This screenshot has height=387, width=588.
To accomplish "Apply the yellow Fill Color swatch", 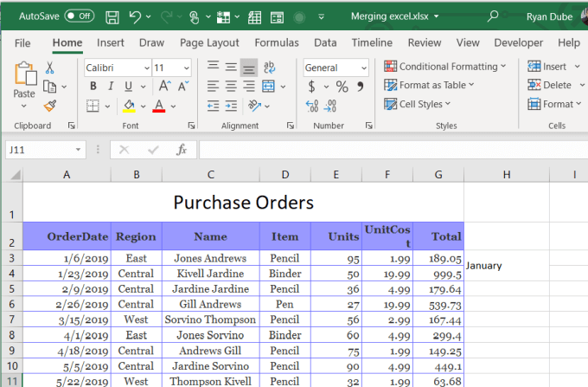I will (129, 106).
